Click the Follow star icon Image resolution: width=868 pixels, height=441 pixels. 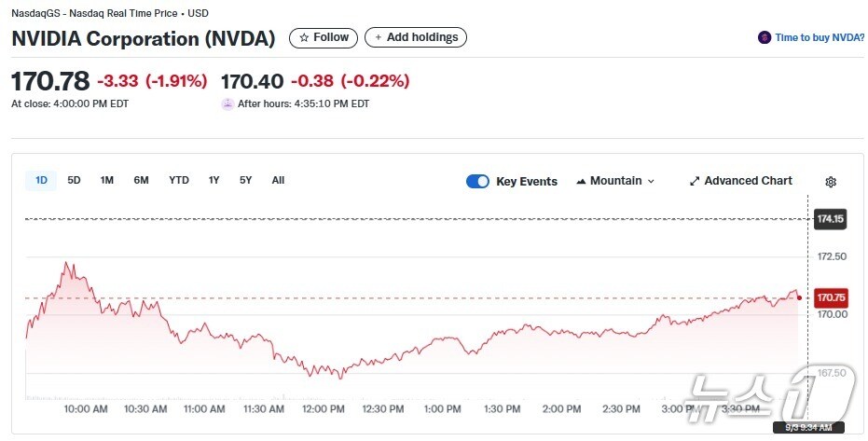pos(303,38)
